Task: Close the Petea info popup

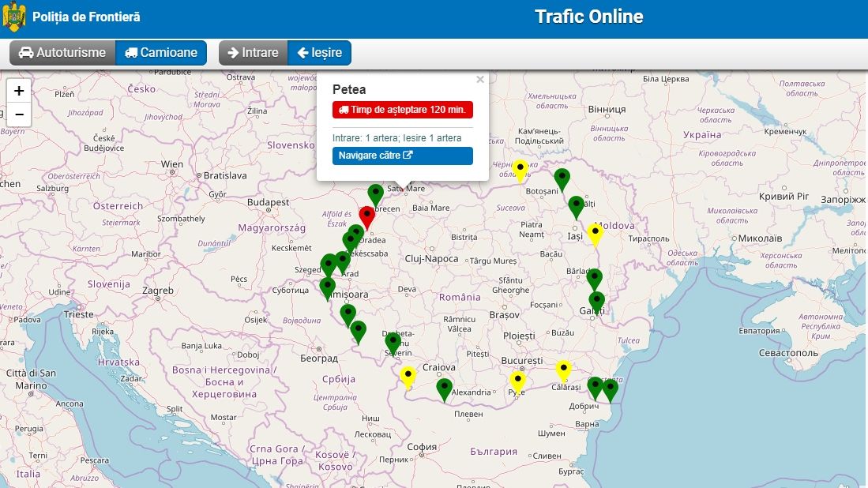Action: [x=479, y=80]
